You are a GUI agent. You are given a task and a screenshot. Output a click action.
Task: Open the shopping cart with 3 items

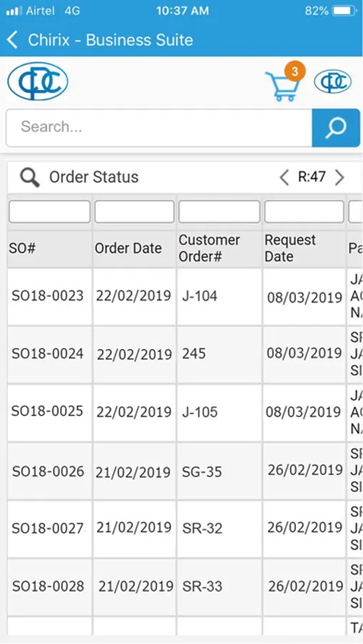coord(281,85)
